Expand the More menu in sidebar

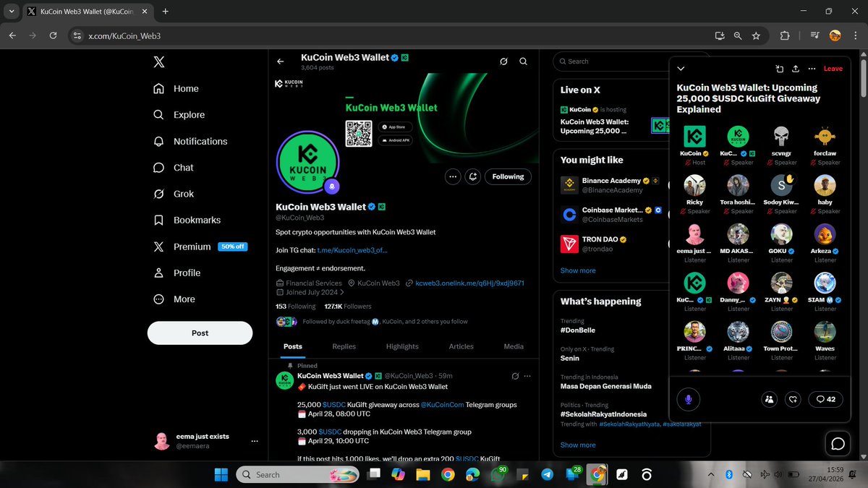[x=174, y=299]
